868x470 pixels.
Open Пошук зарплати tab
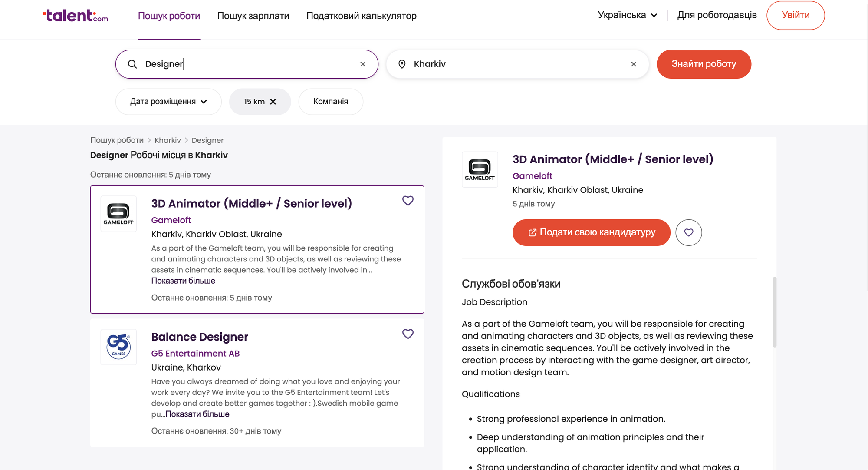pyautogui.click(x=253, y=16)
